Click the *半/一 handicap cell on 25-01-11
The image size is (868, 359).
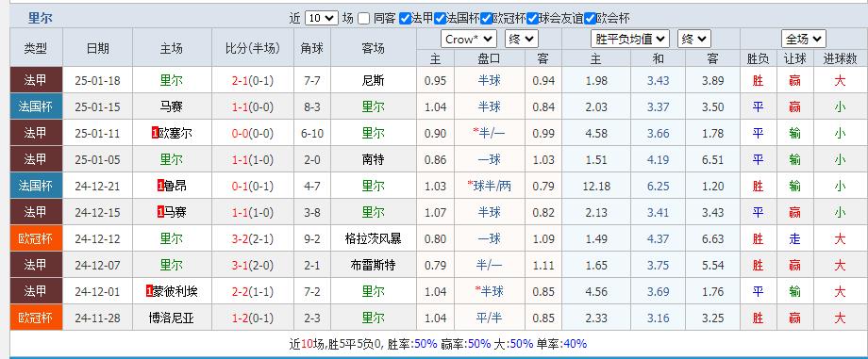(490, 133)
